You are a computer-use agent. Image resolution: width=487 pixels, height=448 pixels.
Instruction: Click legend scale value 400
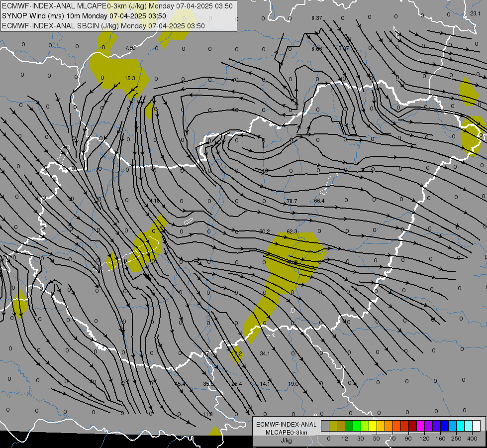(x=472, y=439)
